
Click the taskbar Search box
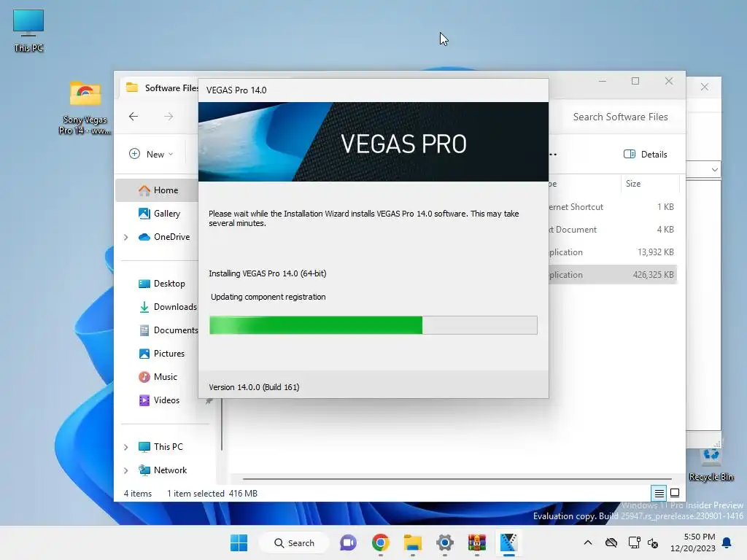point(295,542)
